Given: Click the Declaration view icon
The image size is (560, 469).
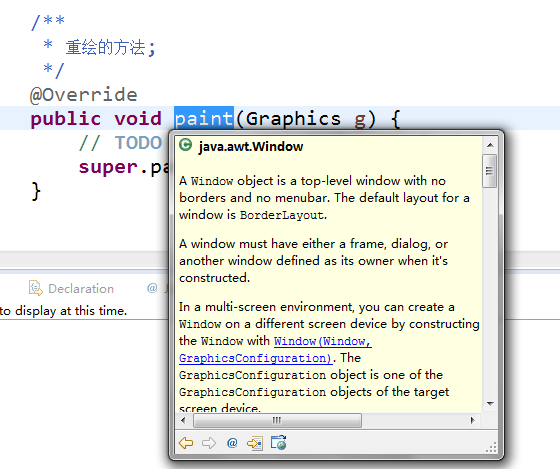Looking at the screenshot, I should (35, 288).
